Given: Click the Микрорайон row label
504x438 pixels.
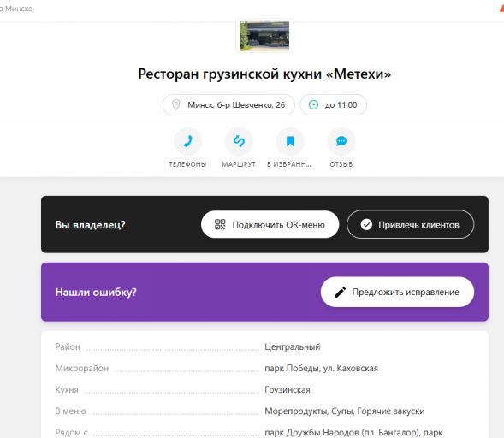Looking at the screenshot, I should [82, 368].
